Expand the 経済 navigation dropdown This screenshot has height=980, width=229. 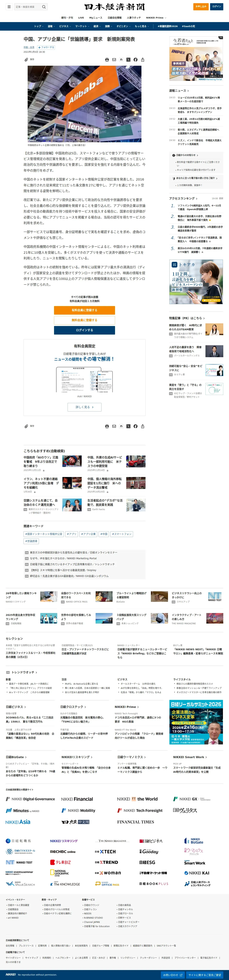coord(97,26)
